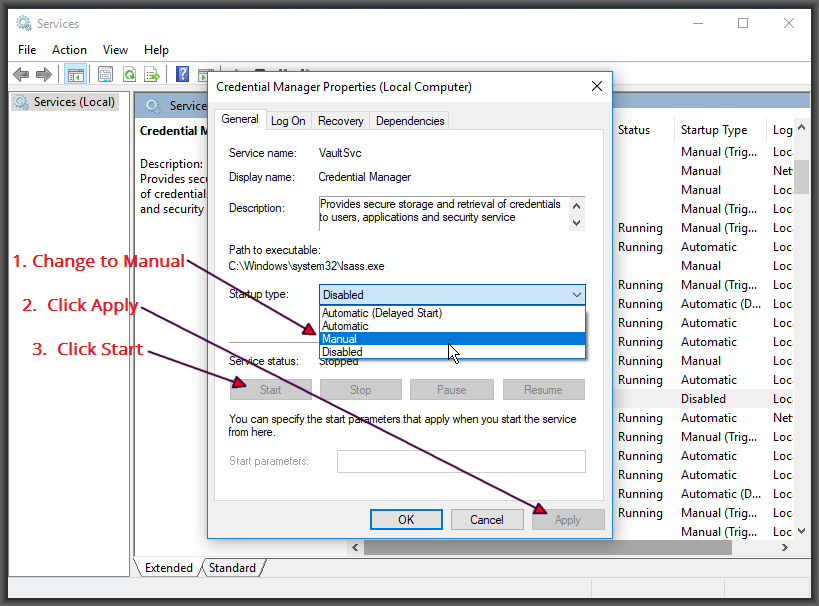
Task: Switch to the Recovery tab
Action: coord(340,121)
